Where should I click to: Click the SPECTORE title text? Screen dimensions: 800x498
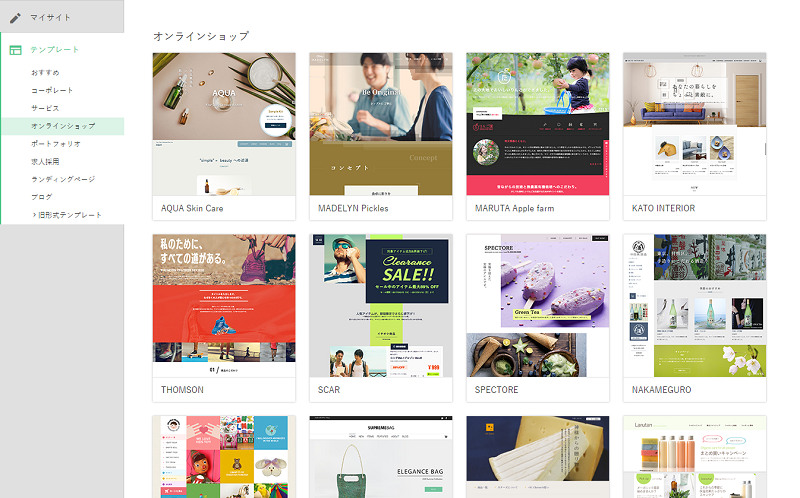496,390
